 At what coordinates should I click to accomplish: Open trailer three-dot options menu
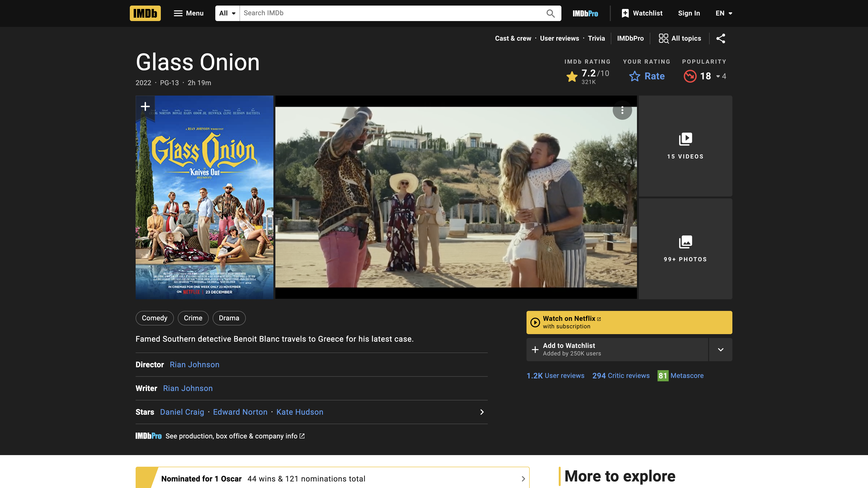(622, 110)
